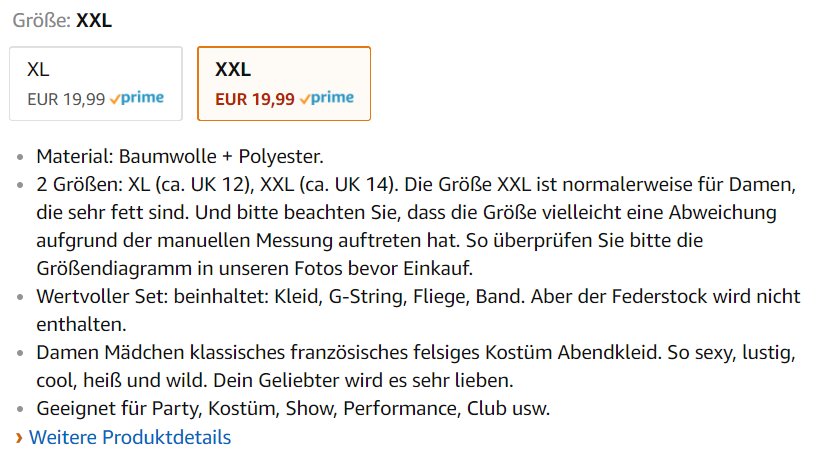This screenshot has width=831, height=469.
Task: Click the Geeignet für Party bullet text
Action: point(293,409)
